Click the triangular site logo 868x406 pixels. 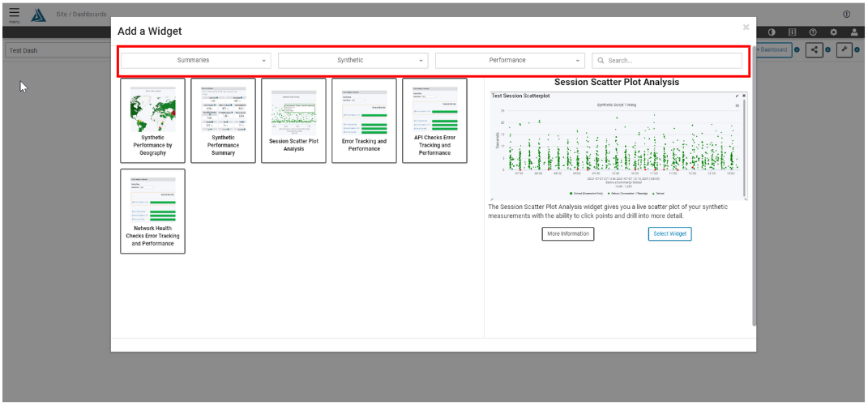click(x=38, y=15)
